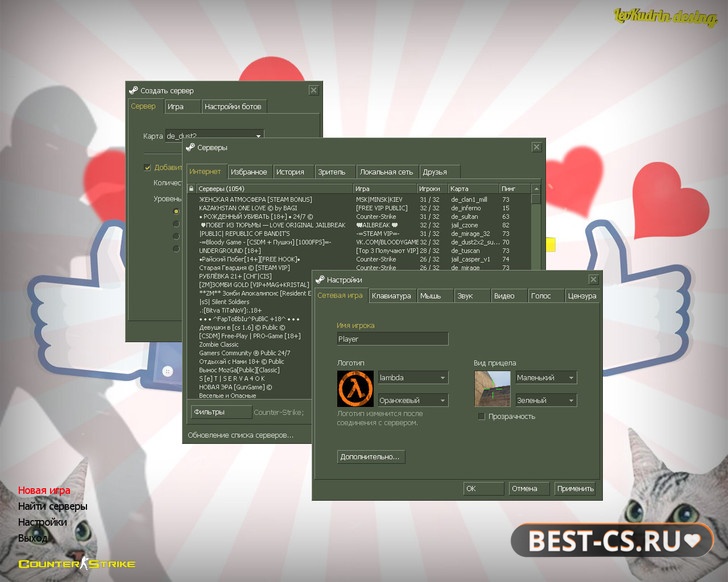The width and height of the screenshot is (728, 582).
Task: Select server НОВАЯ ЭРА [GunGame] ©
Action: pos(235,387)
